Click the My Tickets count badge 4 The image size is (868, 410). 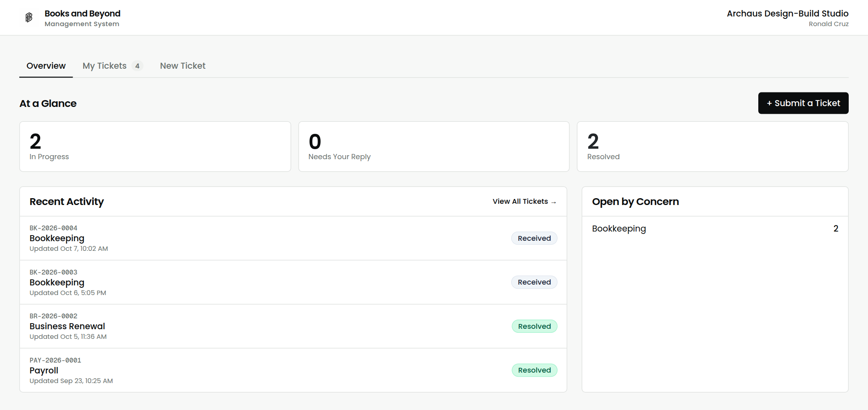click(137, 66)
